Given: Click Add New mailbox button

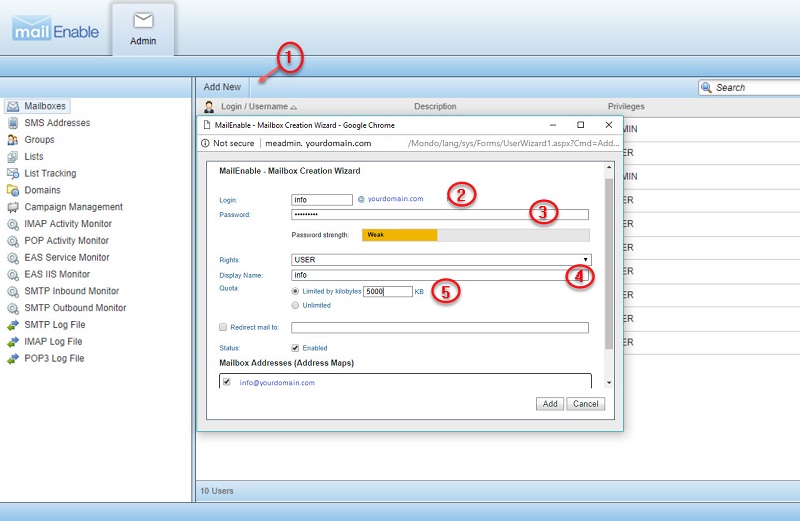Looking at the screenshot, I should [222, 87].
